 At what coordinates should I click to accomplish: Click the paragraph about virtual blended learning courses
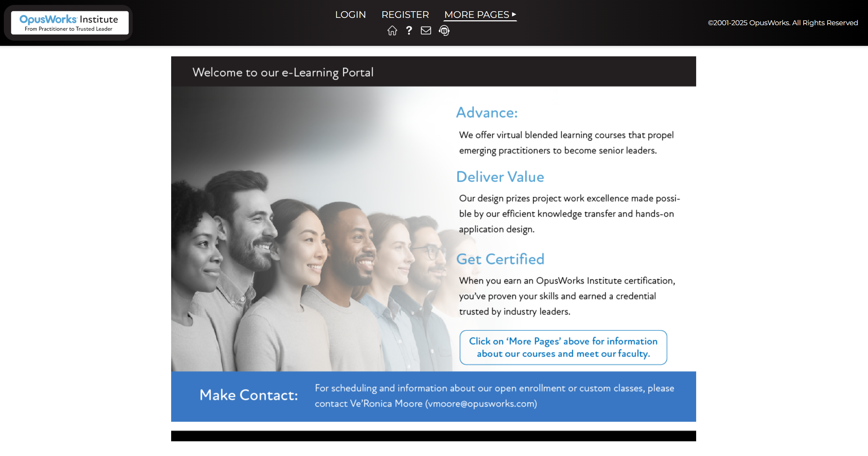566,143
